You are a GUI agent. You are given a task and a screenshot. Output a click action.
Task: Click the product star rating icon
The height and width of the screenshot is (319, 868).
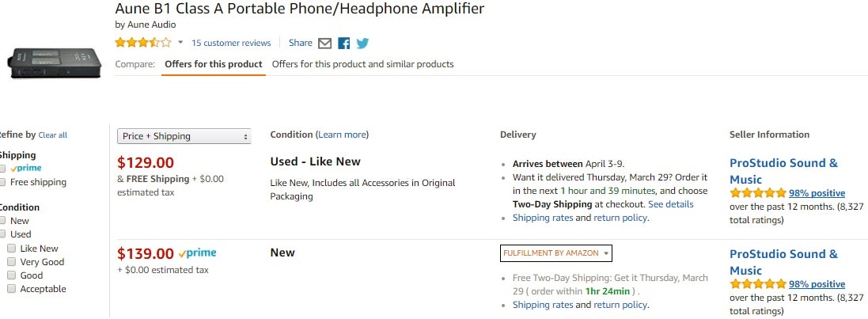[x=142, y=43]
